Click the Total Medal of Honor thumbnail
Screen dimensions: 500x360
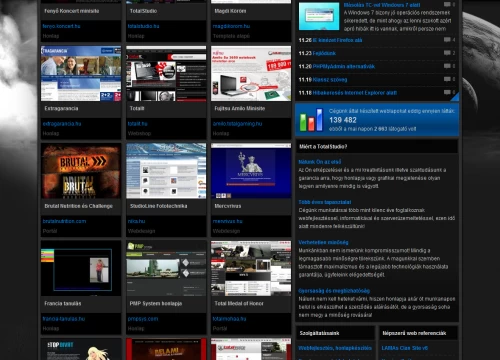[251, 268]
